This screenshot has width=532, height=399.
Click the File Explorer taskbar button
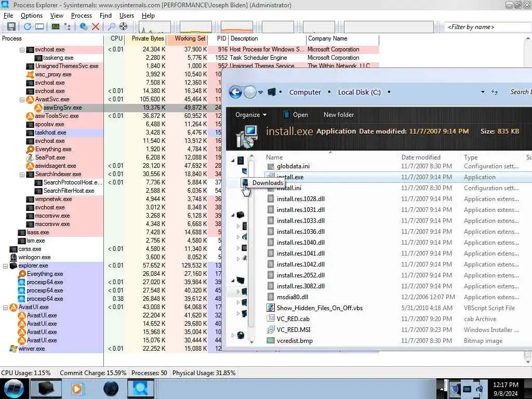pos(46,389)
